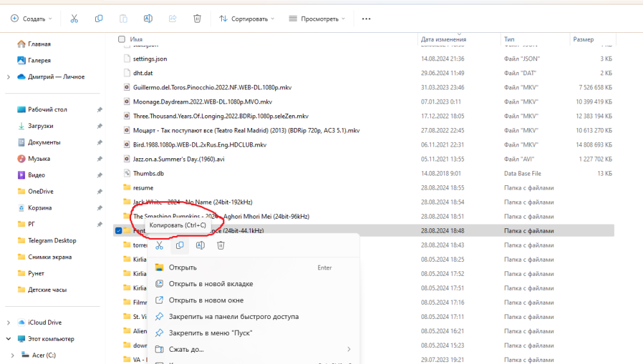
Task: Choose Закрепить в меню "Пуск"
Action: coord(253,333)
